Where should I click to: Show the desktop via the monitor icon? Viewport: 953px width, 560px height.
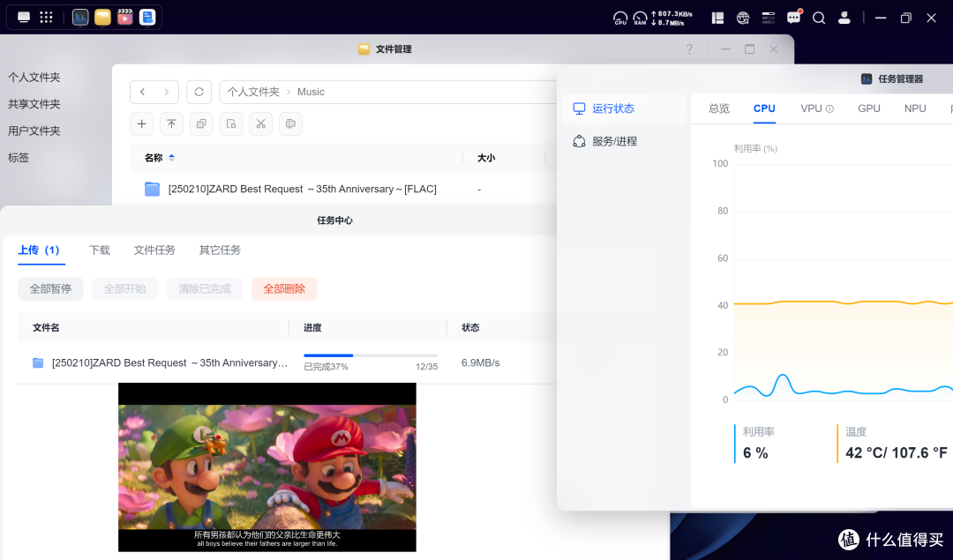(24, 17)
